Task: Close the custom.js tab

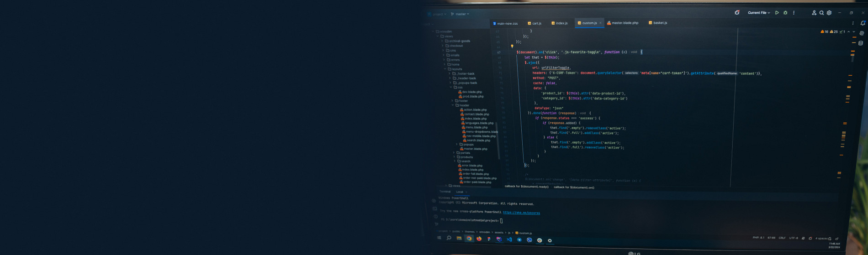Action: pyautogui.click(x=600, y=23)
